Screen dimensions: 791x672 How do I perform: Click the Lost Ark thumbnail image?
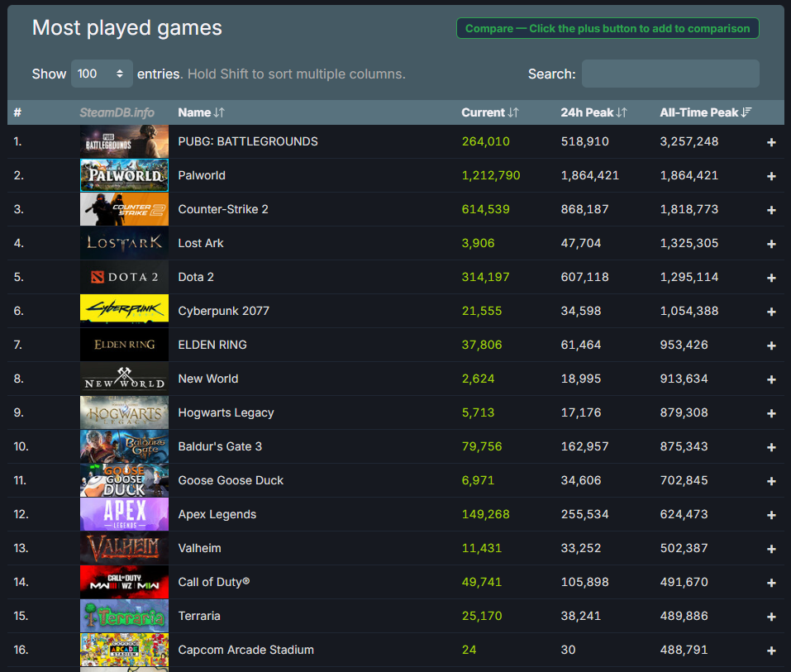coord(124,243)
